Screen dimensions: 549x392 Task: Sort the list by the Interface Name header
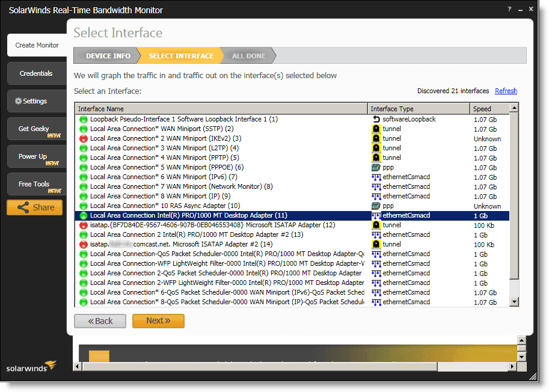point(180,108)
